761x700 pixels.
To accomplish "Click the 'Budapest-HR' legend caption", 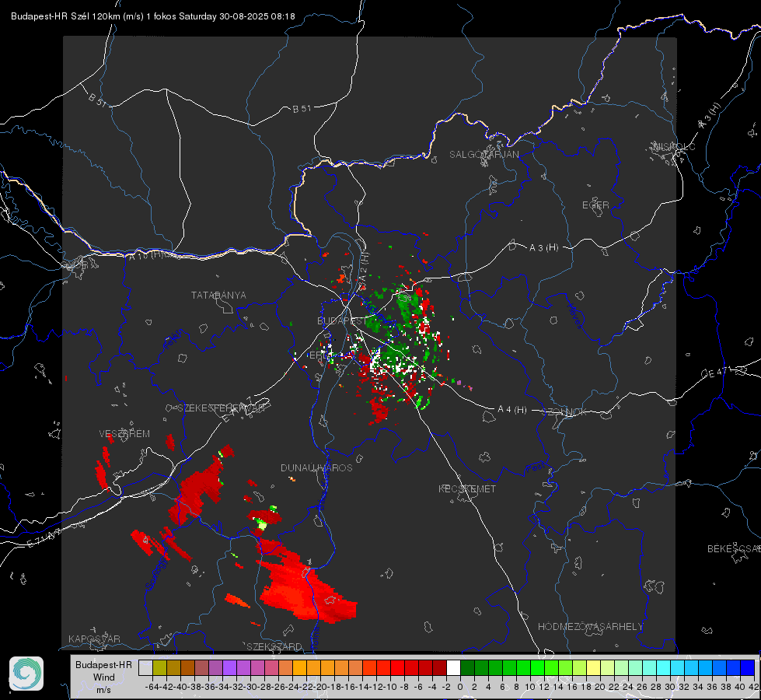I will coord(103,664).
